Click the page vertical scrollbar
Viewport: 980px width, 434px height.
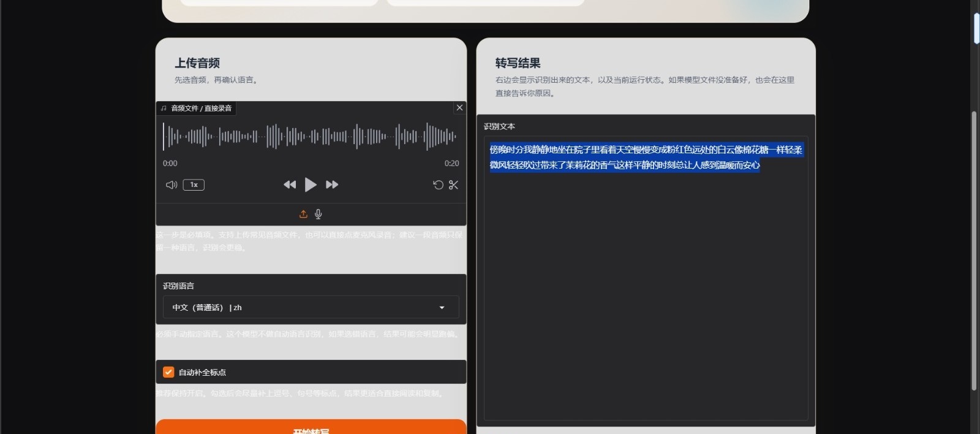point(974,245)
